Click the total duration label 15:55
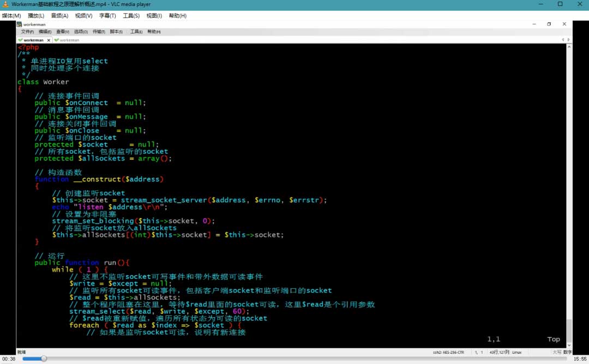 click(580, 359)
